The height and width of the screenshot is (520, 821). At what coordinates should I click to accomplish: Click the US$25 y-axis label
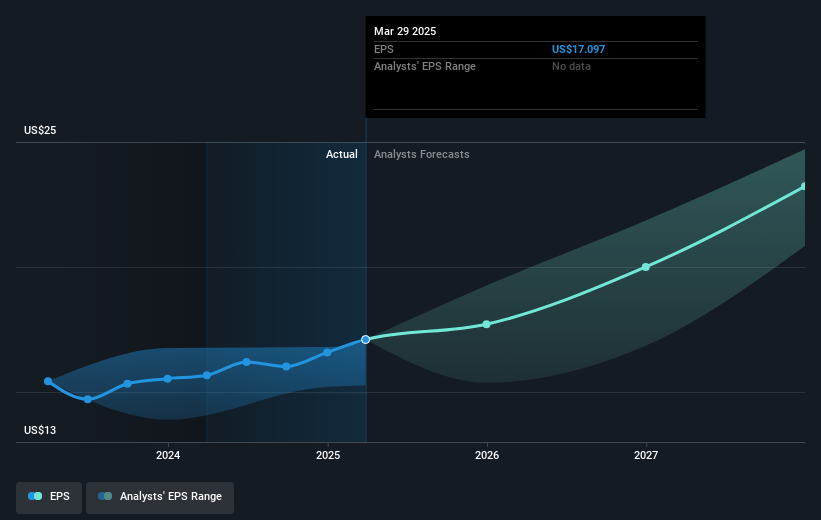tap(40, 130)
